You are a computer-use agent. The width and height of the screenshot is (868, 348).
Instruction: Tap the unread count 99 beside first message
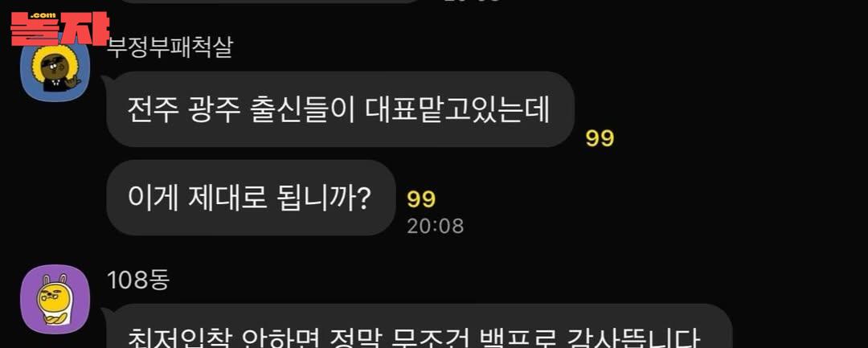pyautogui.click(x=600, y=138)
